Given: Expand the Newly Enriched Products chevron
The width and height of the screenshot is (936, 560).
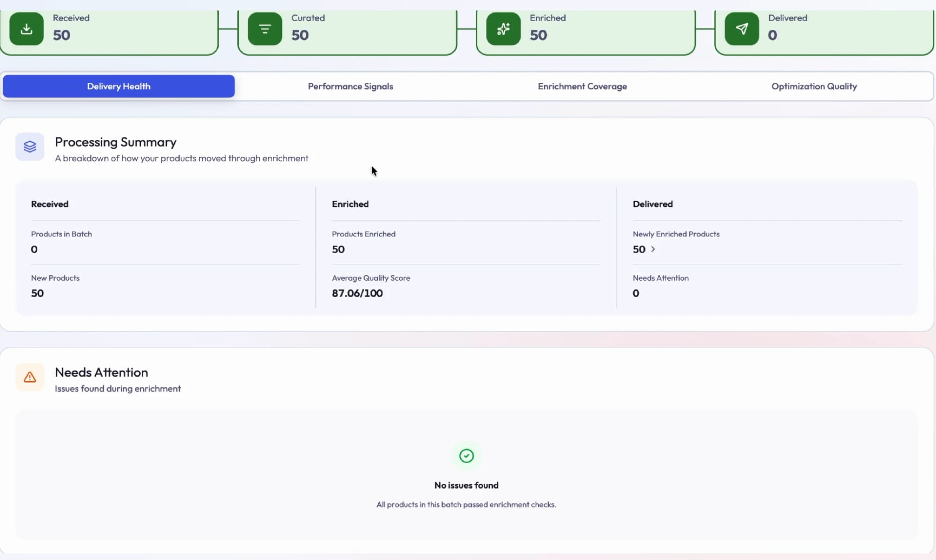Looking at the screenshot, I should [653, 249].
